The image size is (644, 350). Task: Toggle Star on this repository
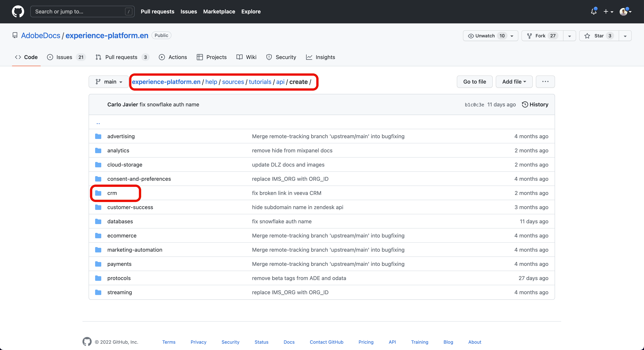tap(599, 36)
